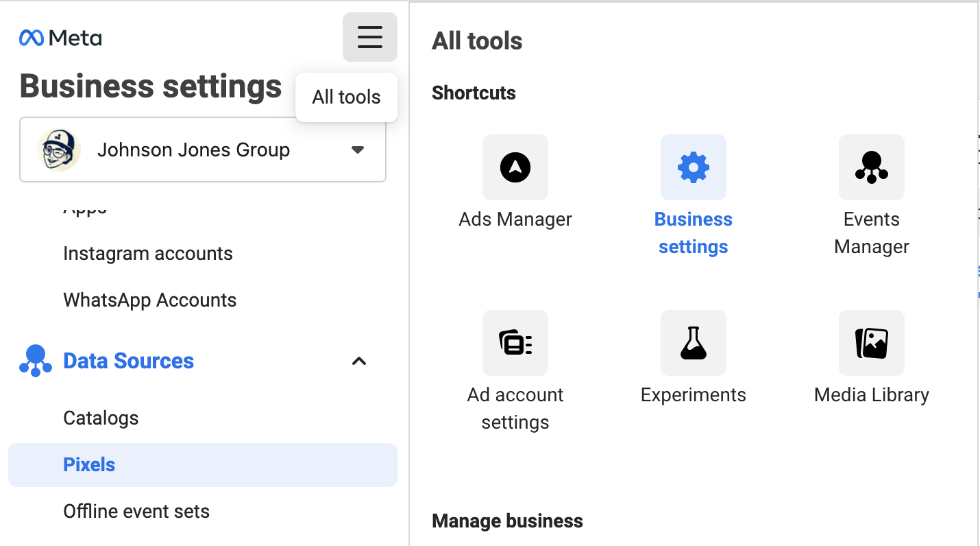
Task: Open Ad account settings icon
Action: [x=515, y=343]
